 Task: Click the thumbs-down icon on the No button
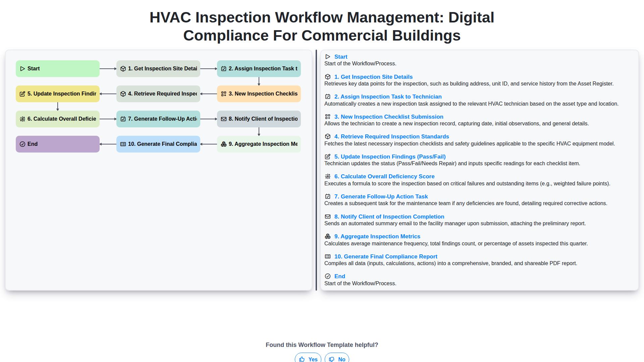click(332, 359)
